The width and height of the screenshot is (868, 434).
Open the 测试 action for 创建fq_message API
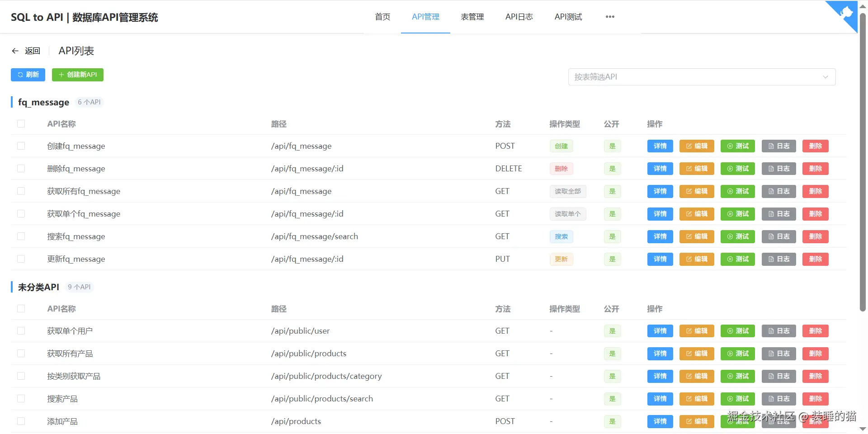click(x=737, y=146)
